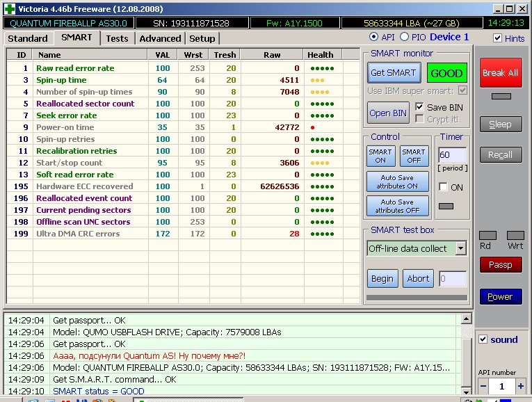Click the serial number SN field
The height and width of the screenshot is (402, 532).
(x=192, y=23)
